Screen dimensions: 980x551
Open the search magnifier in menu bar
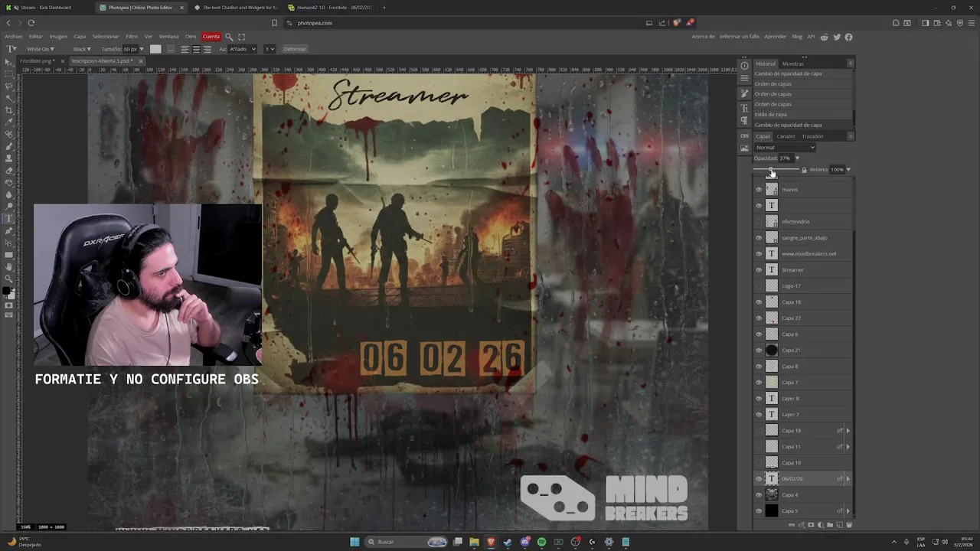pos(228,37)
